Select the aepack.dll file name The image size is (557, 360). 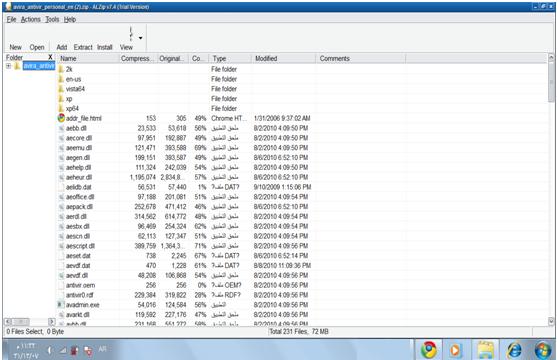click(79, 207)
